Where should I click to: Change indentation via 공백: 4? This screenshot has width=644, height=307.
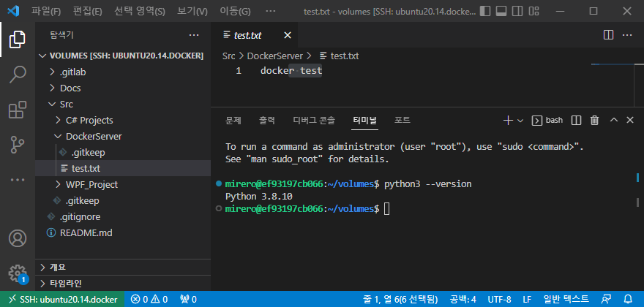(x=463, y=299)
